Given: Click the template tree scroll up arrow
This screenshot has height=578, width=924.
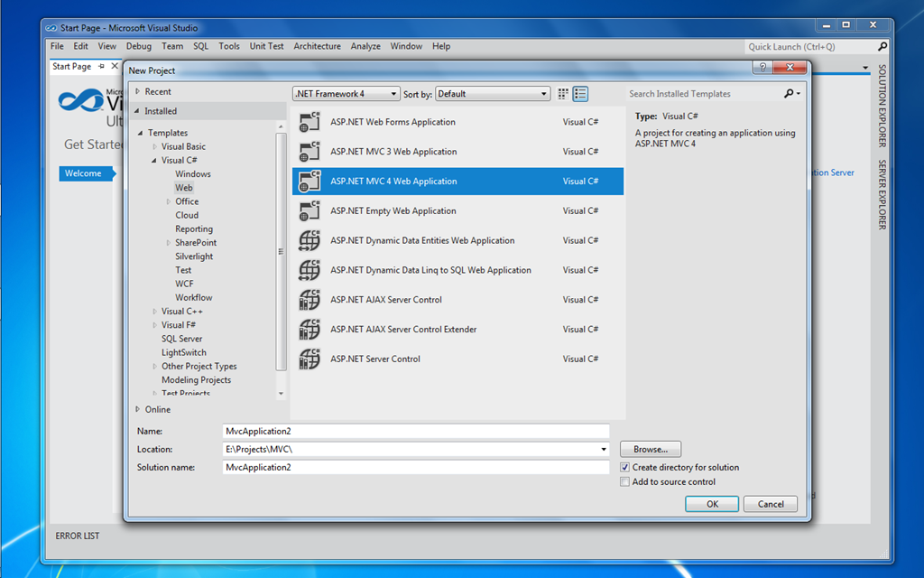Looking at the screenshot, I should pyautogui.click(x=282, y=126).
